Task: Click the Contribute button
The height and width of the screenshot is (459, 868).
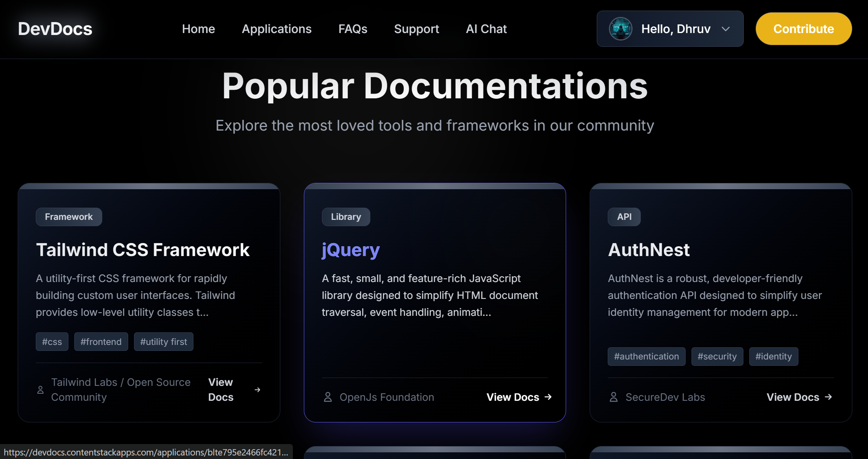Action: pos(804,29)
